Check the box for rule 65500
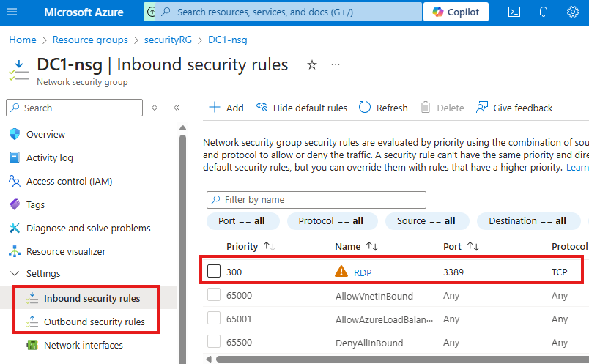 tap(214, 341)
